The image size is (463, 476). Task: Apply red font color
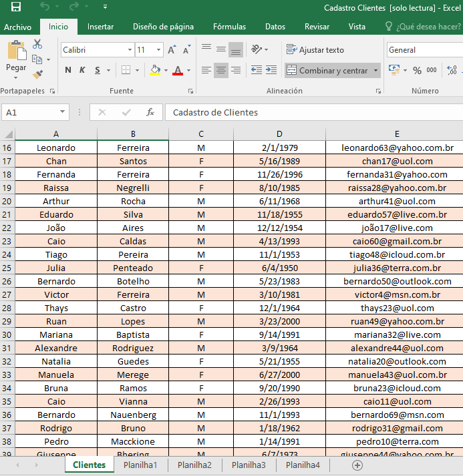click(x=178, y=70)
